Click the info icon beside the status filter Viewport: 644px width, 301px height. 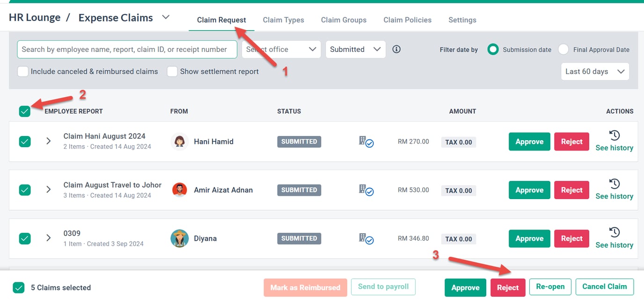pyautogui.click(x=396, y=49)
